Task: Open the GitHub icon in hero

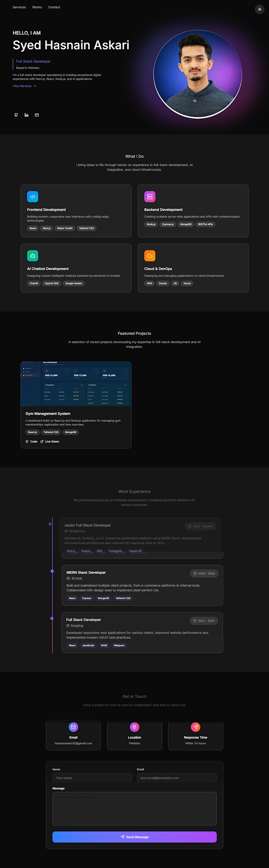Action: coord(16,115)
